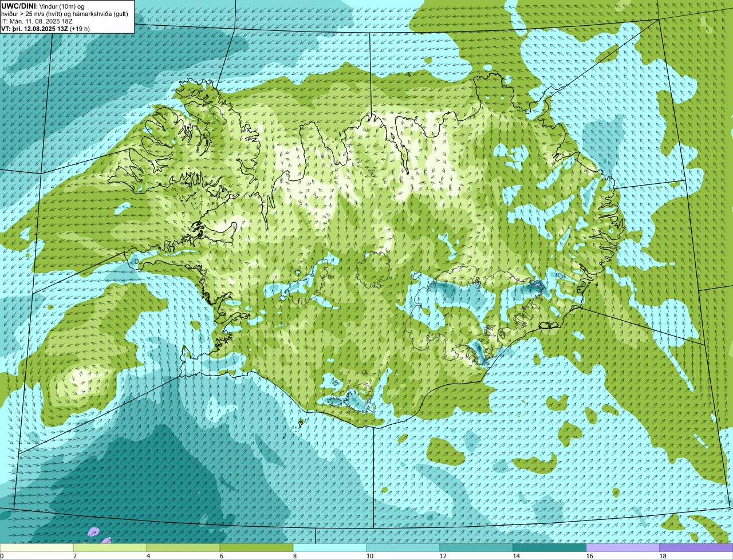This screenshot has height=560, width=733.
Task: Click the olive green 6–8 m/s legend swatch
Action: tap(257, 548)
